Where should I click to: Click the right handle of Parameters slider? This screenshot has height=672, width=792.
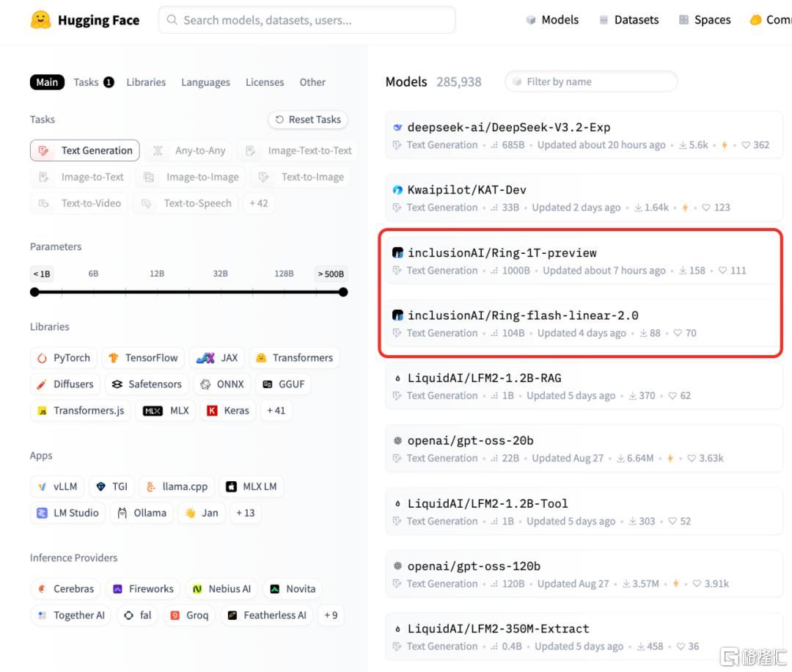pos(343,292)
